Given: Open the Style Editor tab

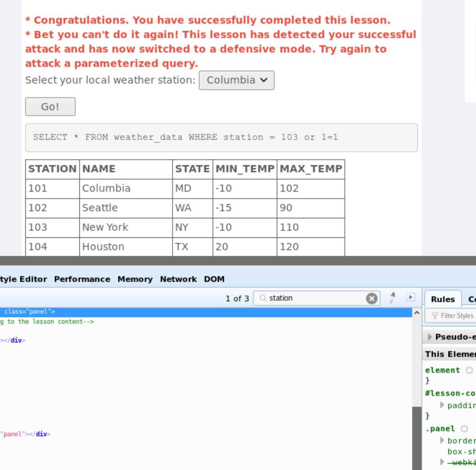Looking at the screenshot, I should [x=24, y=279].
